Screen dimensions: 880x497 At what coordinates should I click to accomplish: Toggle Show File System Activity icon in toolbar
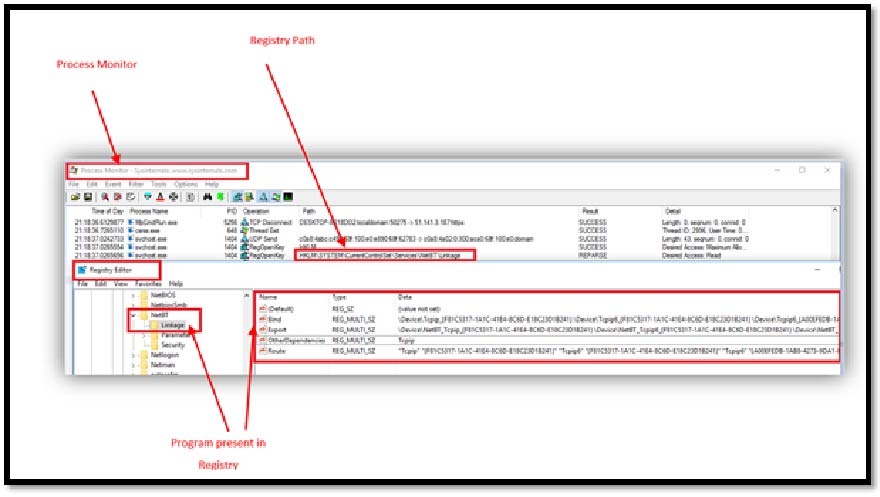pyautogui.click(x=249, y=197)
